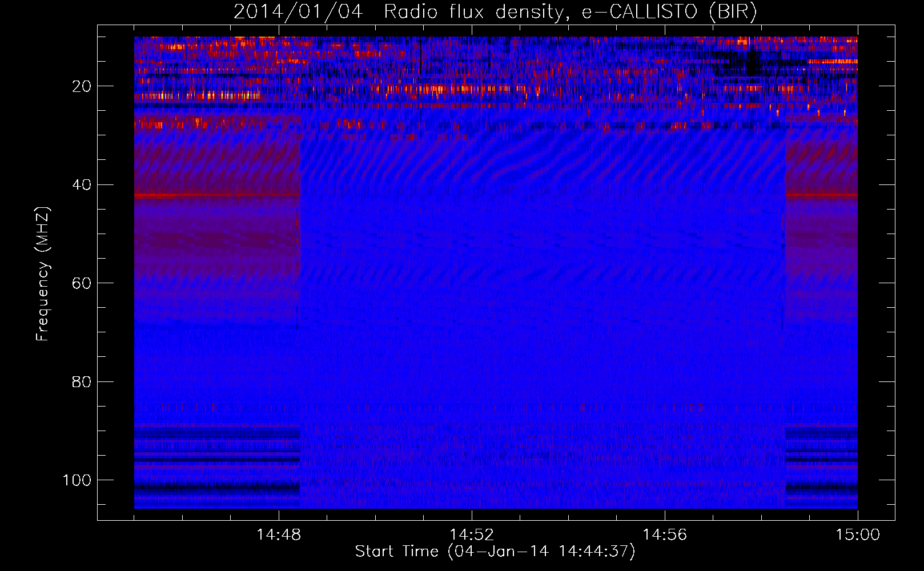Click the "14:52" time tick label
The width and height of the screenshot is (924, 571).
pyautogui.click(x=472, y=535)
